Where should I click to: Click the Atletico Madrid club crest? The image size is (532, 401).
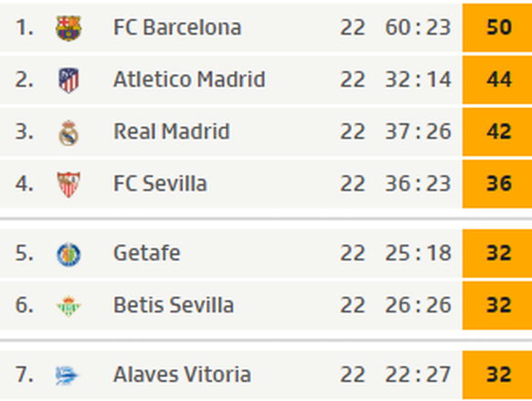tap(69, 80)
